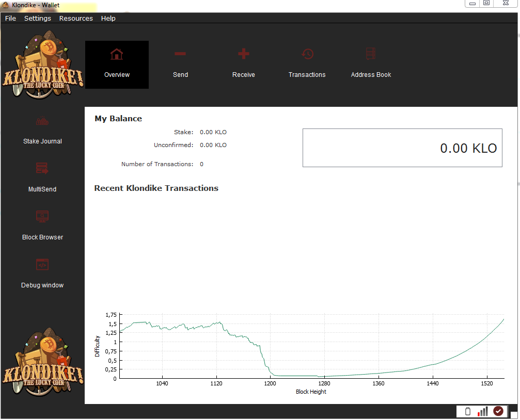Click the large 0.00 KLO balance box

pyautogui.click(x=402, y=148)
